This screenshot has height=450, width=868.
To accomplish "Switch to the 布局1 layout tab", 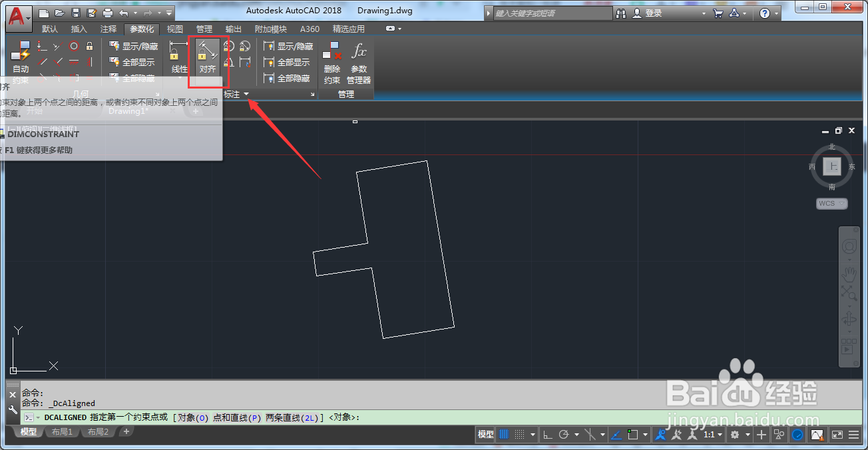I will pos(62,432).
